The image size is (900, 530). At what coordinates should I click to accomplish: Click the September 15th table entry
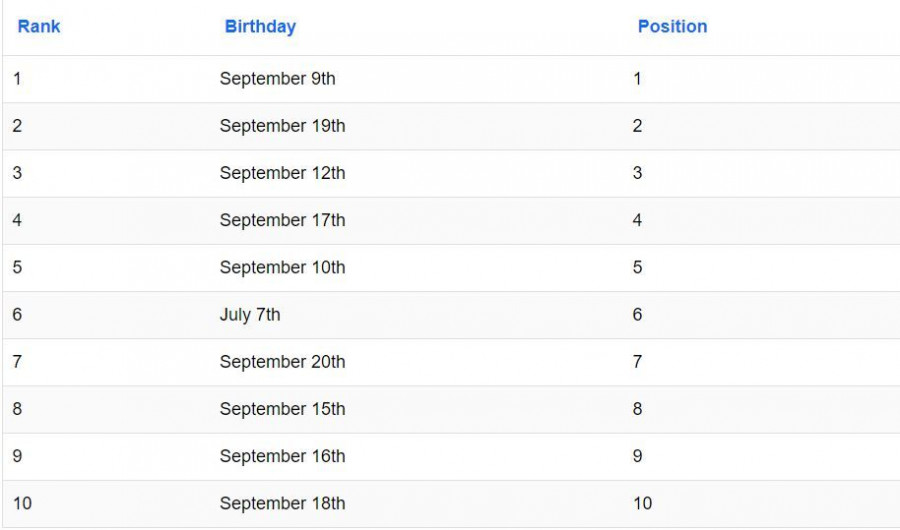[x=282, y=409]
